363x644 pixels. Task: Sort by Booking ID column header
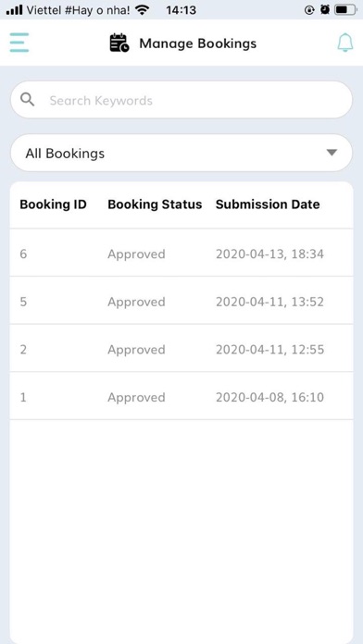(x=53, y=204)
